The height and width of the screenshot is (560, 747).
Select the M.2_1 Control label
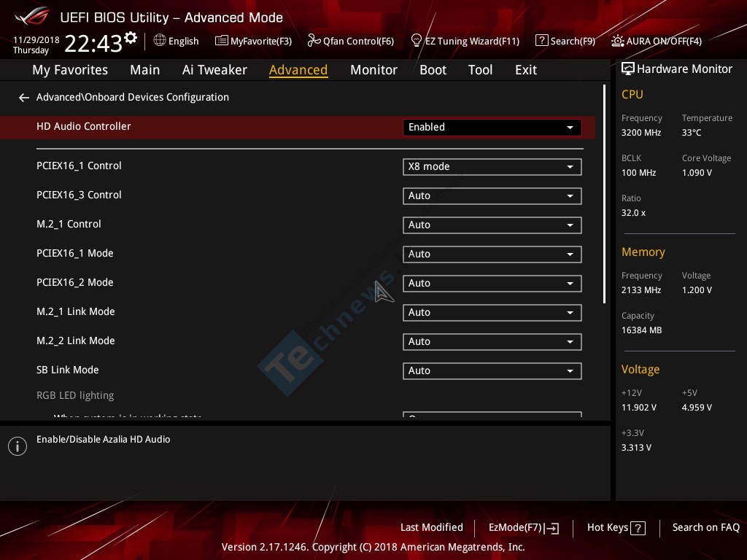(69, 224)
